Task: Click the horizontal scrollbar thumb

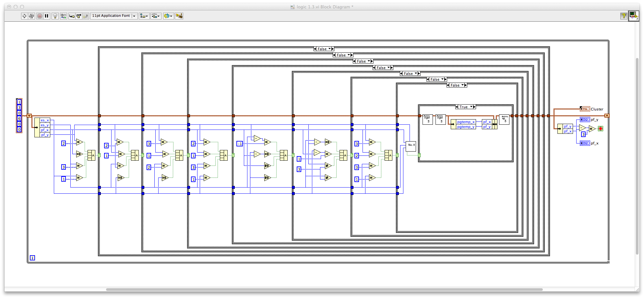Action: (x=324, y=290)
